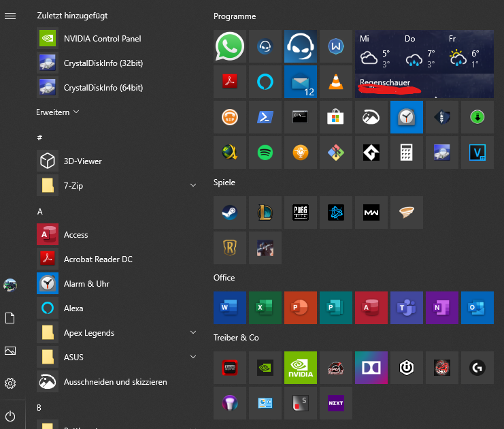Launch the Legends of Runeterra tile

tap(230, 248)
